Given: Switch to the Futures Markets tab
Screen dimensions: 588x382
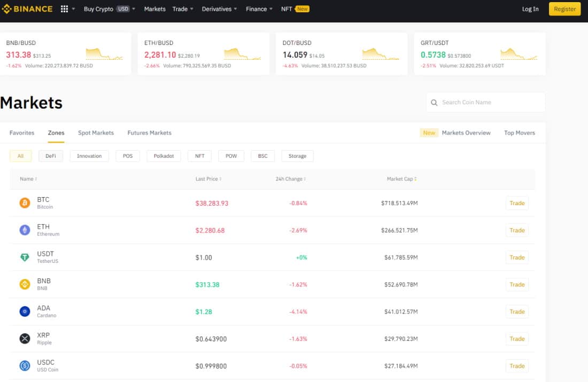Looking at the screenshot, I should click(x=149, y=132).
